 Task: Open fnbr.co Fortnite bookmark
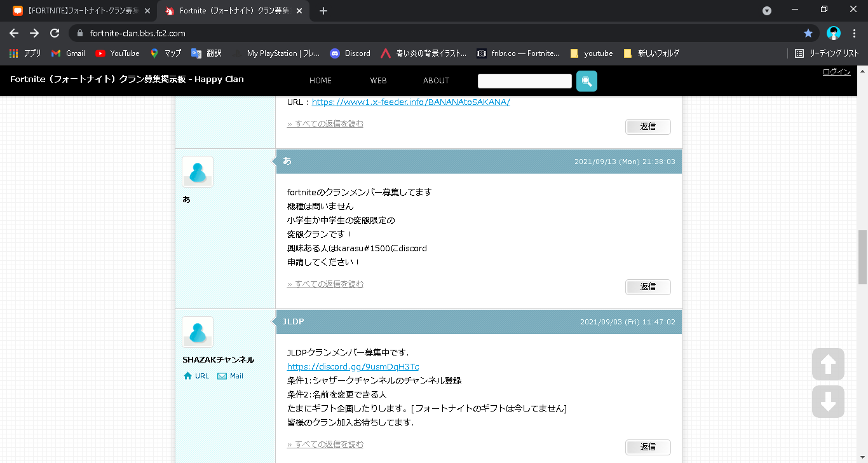pyautogui.click(x=519, y=53)
